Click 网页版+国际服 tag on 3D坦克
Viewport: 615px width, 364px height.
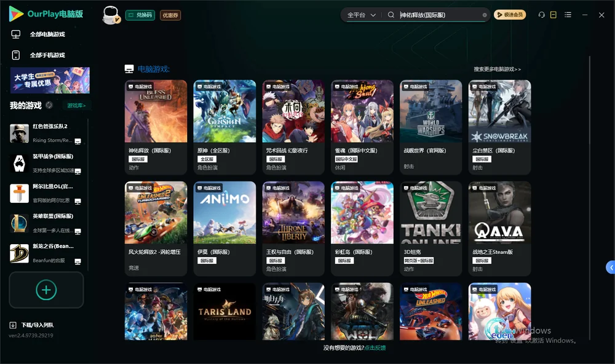point(418,261)
